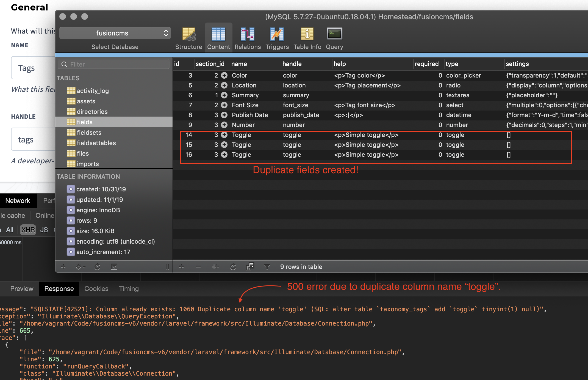Screen dimensions: 588x380
Task: Open the fusioncms database selector
Action: coord(115,33)
